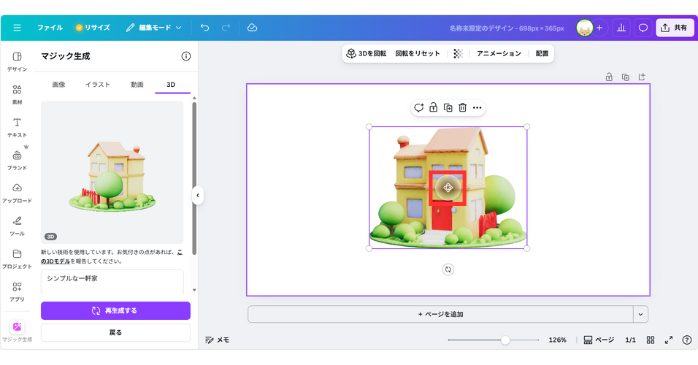Click 回転をリセット in the toolbar
Screen dimensions: 698x365
pyautogui.click(x=418, y=53)
